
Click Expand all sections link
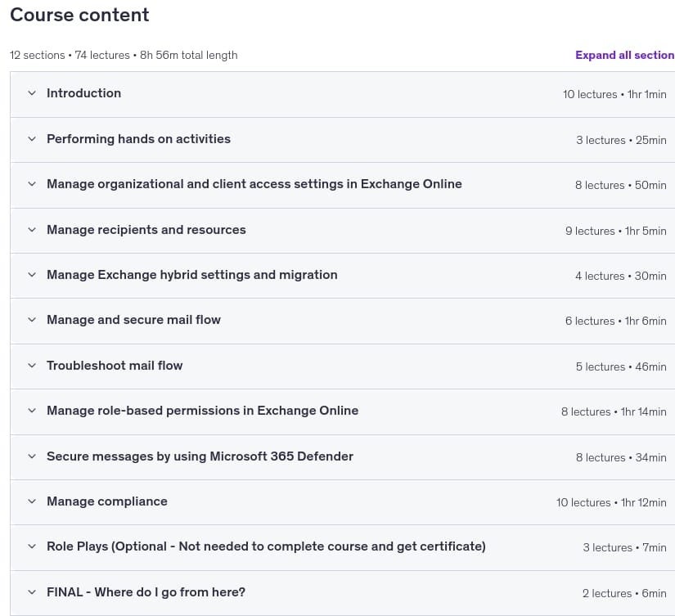624,55
